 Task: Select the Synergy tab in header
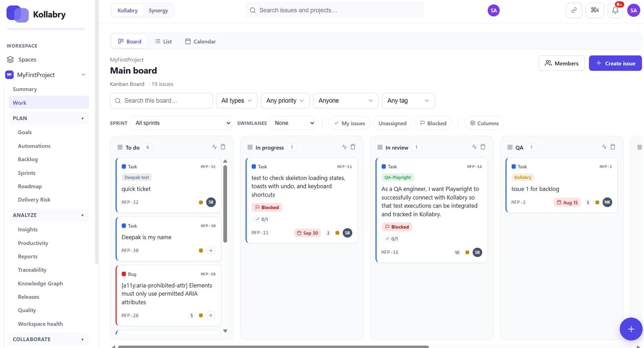click(x=158, y=10)
